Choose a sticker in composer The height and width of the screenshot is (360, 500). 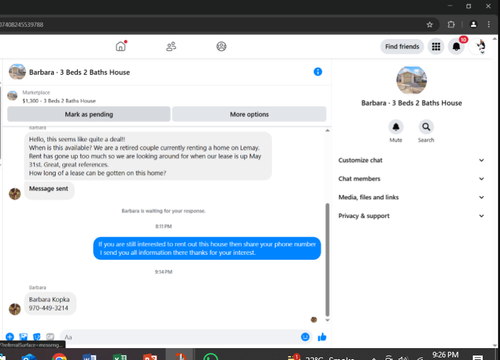click(x=37, y=337)
